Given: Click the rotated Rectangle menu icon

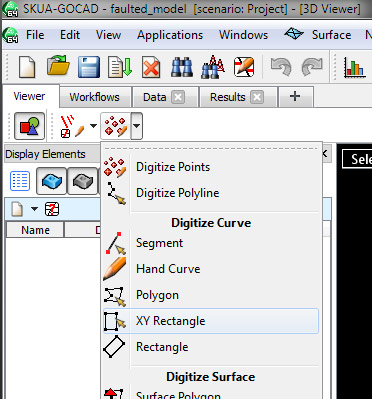Looking at the screenshot, I should click(x=114, y=347).
